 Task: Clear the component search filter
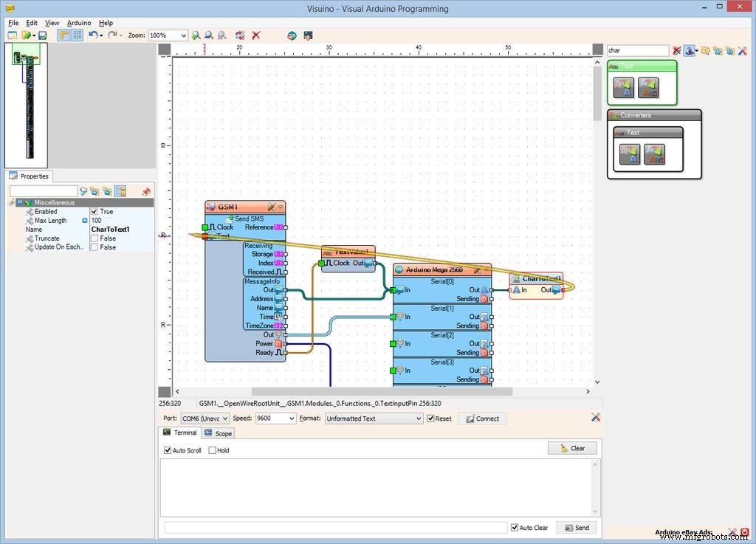click(x=676, y=51)
